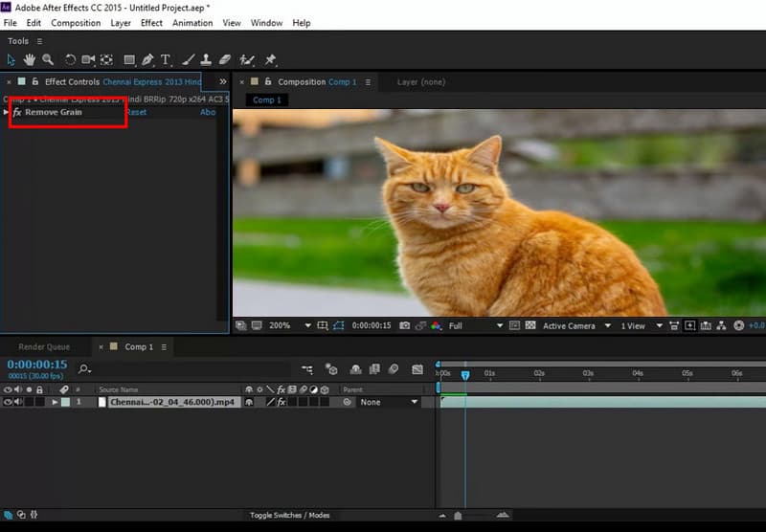
Task: Toggle the Composition viewer lock
Action: (x=268, y=81)
